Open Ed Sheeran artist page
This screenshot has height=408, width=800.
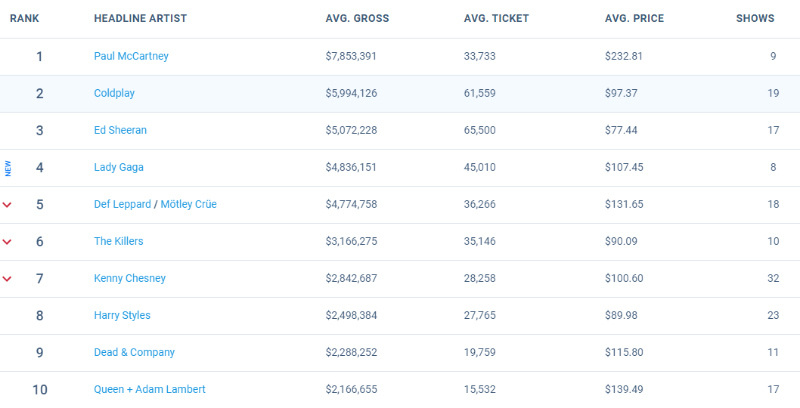point(120,130)
